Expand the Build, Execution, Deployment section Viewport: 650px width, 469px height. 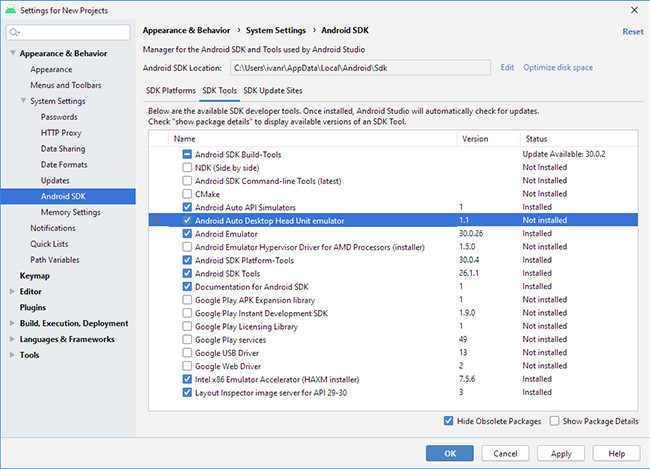pos(12,323)
